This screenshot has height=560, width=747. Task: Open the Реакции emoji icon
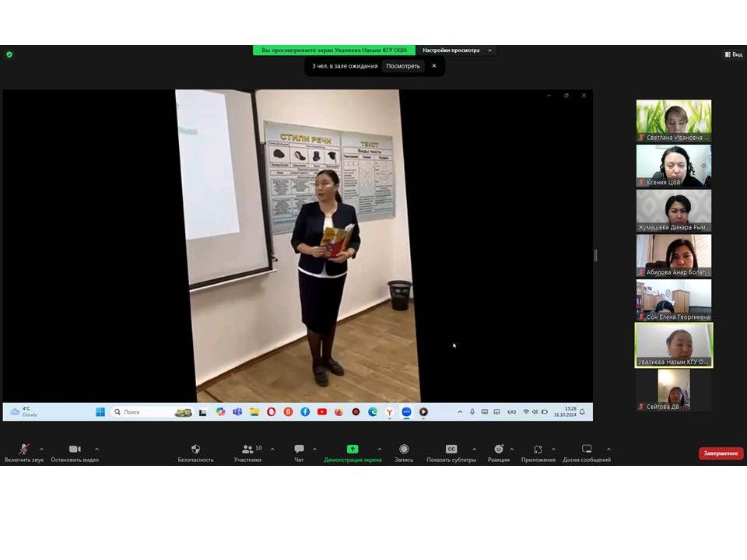(499, 450)
